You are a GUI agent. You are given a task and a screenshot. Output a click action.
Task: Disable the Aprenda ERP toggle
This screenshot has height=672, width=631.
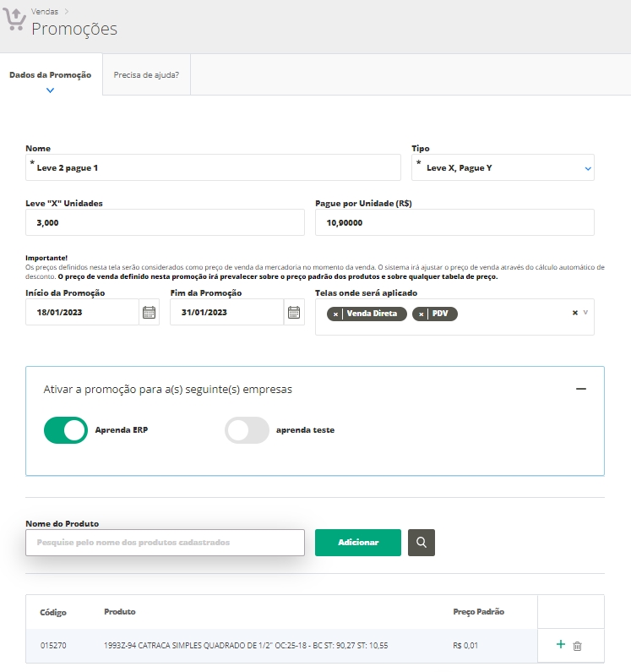point(66,430)
